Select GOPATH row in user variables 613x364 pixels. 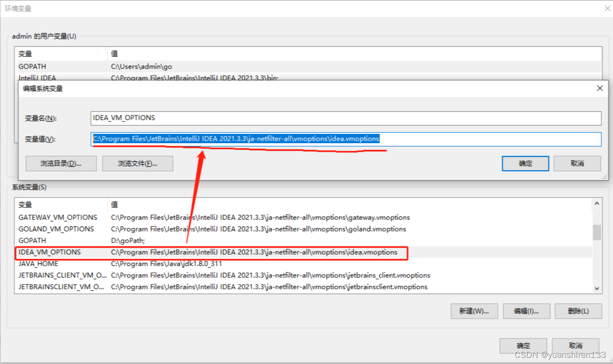pyautogui.click(x=309, y=67)
